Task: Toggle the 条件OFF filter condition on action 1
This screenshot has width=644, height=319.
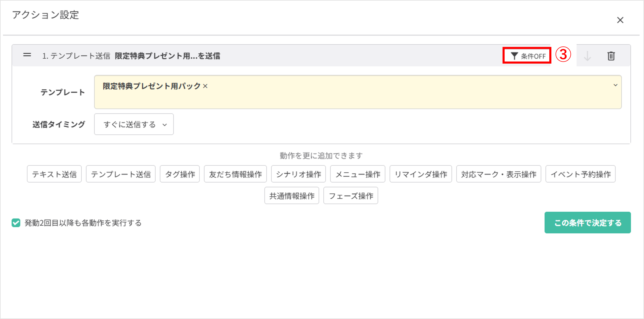Action: (x=526, y=56)
